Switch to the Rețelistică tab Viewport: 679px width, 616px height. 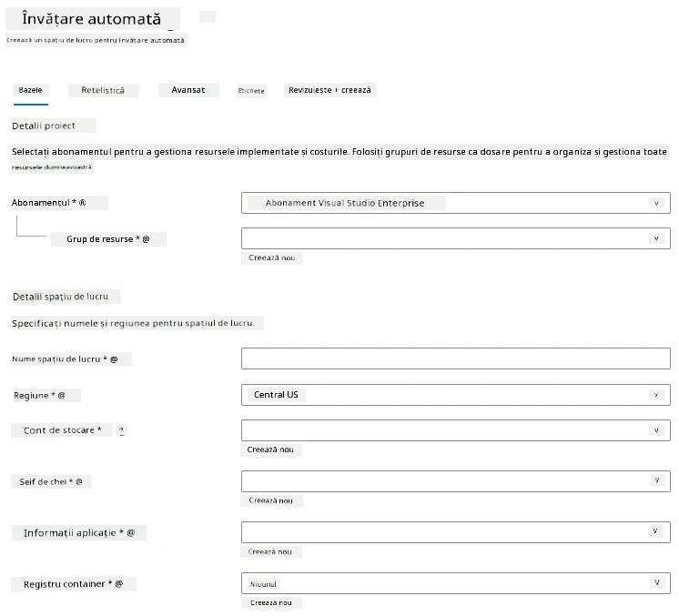(x=103, y=90)
